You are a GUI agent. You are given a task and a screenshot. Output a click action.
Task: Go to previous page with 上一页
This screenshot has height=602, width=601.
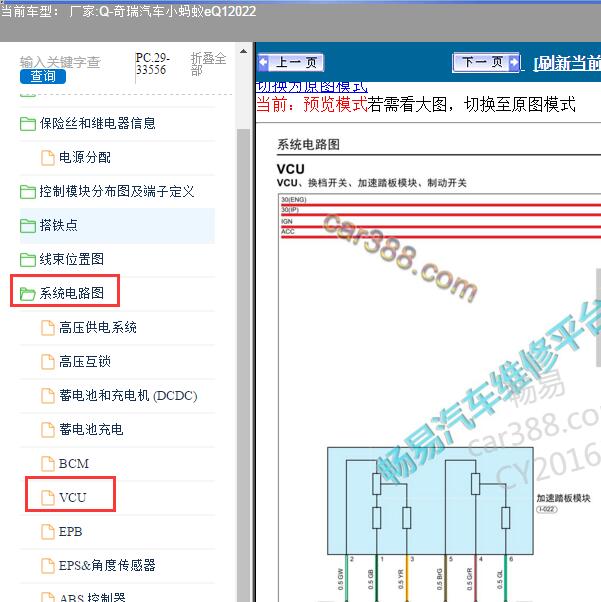click(x=291, y=62)
